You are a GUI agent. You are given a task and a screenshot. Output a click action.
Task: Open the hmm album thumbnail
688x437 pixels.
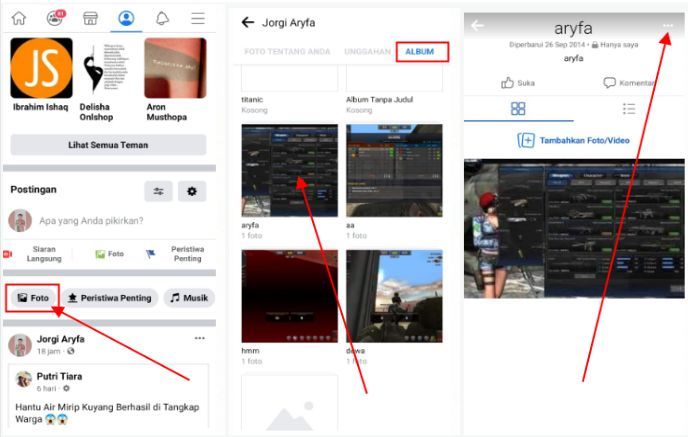click(290, 296)
